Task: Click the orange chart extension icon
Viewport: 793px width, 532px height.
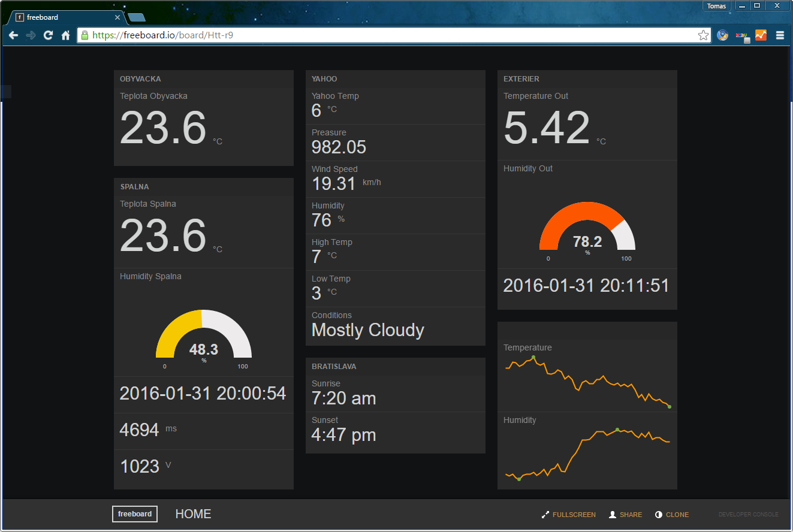Action: pos(761,35)
